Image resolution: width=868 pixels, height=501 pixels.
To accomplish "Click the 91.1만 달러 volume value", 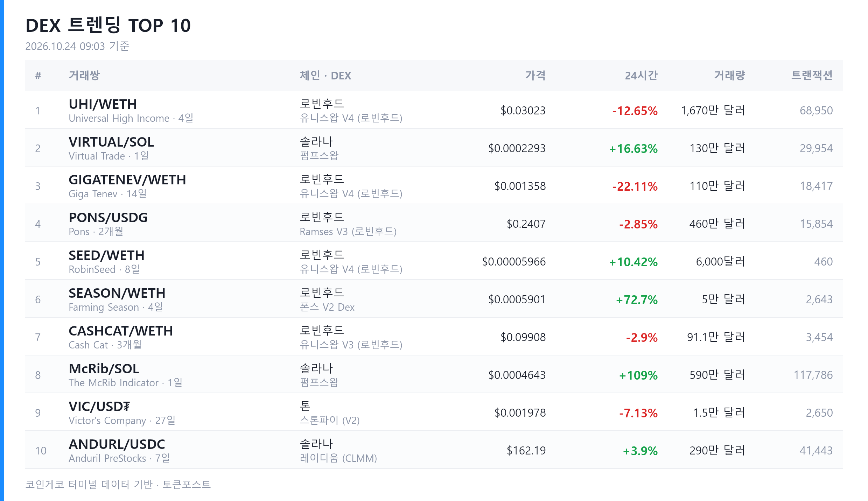I will (x=716, y=337).
